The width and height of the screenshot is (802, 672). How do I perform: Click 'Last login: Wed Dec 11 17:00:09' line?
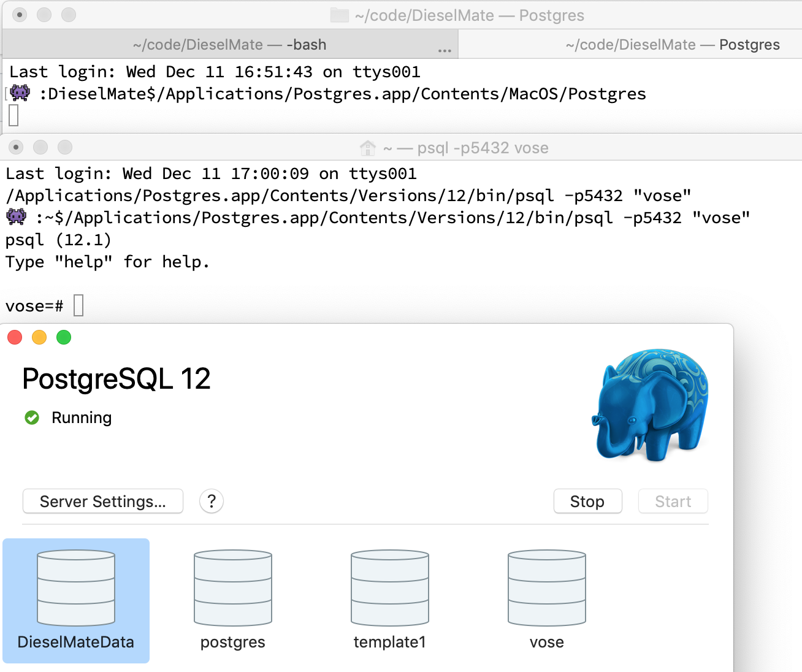211,174
